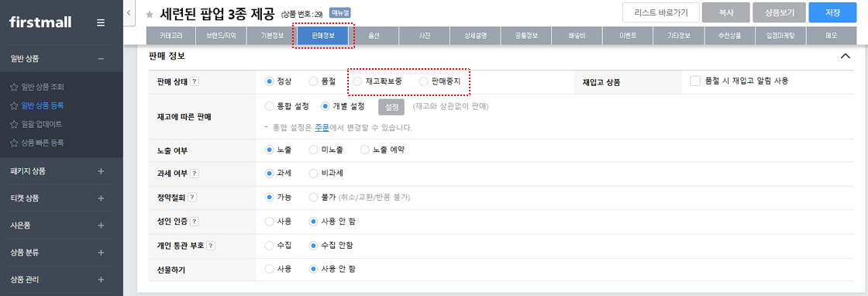
Task: Open the hamburger menu next to firstmall
Action: coord(100,22)
